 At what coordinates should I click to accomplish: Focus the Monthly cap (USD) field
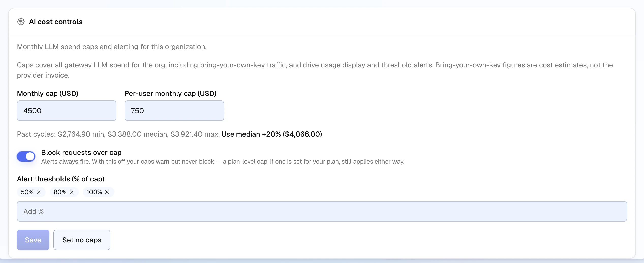click(67, 111)
